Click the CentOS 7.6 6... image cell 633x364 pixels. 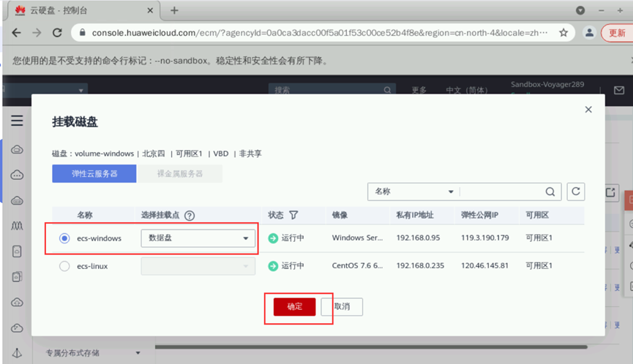pos(357,265)
